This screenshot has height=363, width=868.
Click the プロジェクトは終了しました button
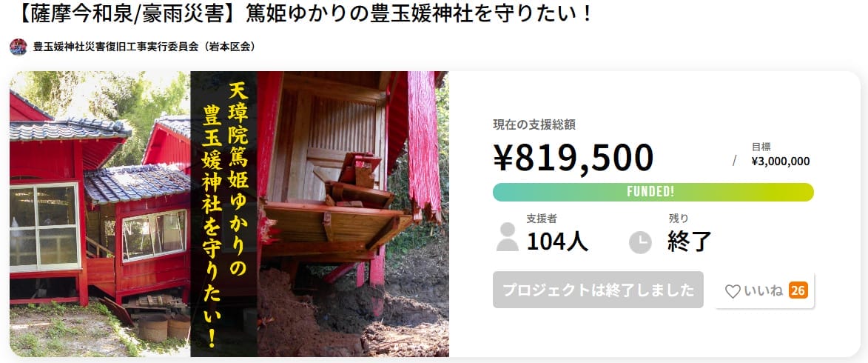[x=598, y=290]
